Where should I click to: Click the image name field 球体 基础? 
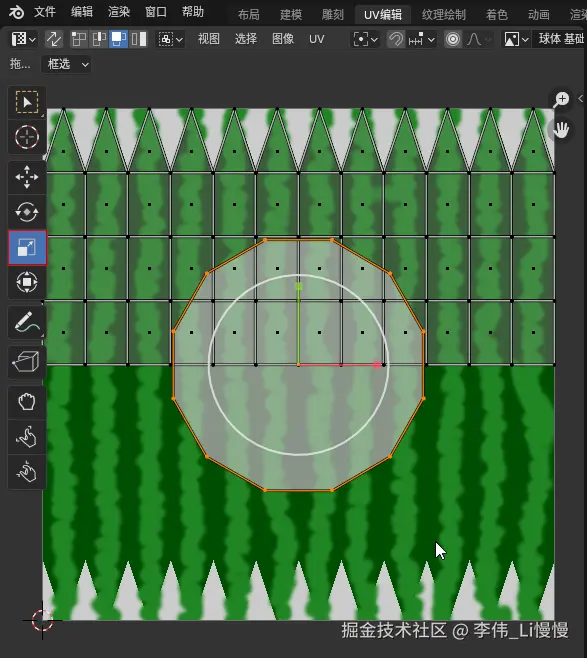[560, 39]
